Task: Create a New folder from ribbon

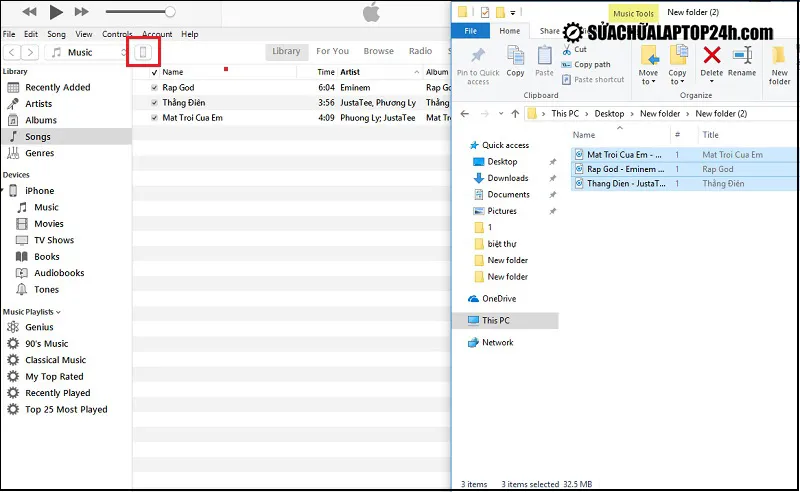Action: (780, 61)
